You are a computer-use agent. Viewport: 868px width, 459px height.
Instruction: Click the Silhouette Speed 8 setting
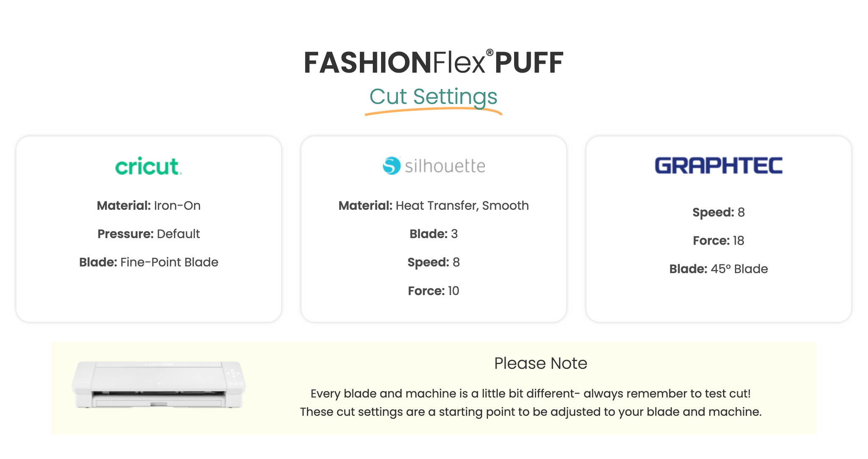434,262
